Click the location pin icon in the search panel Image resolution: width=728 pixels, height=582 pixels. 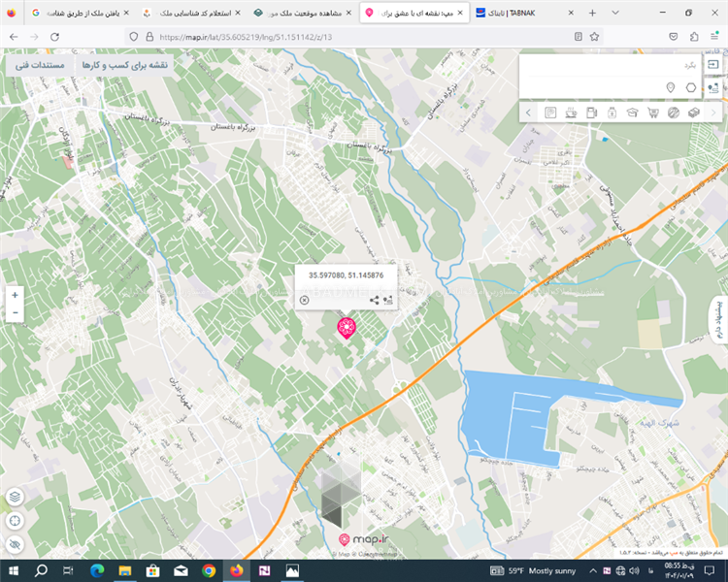point(671,88)
